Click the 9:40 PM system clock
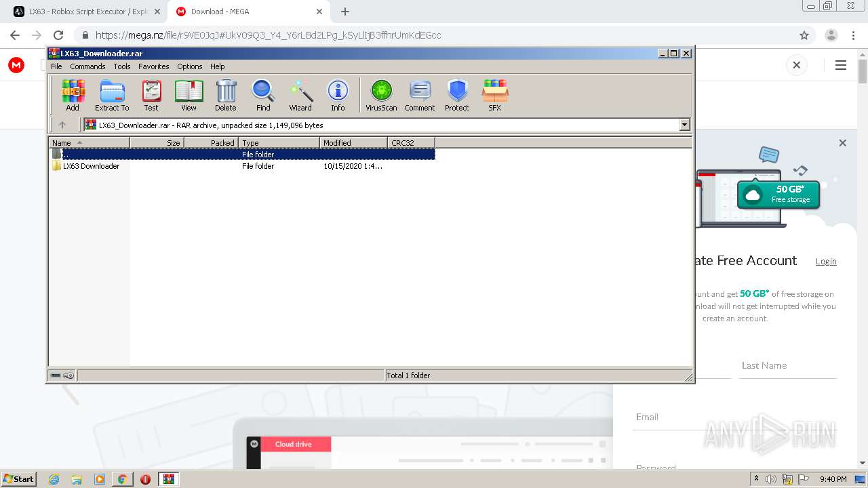This screenshot has height=488, width=868. coord(833,479)
